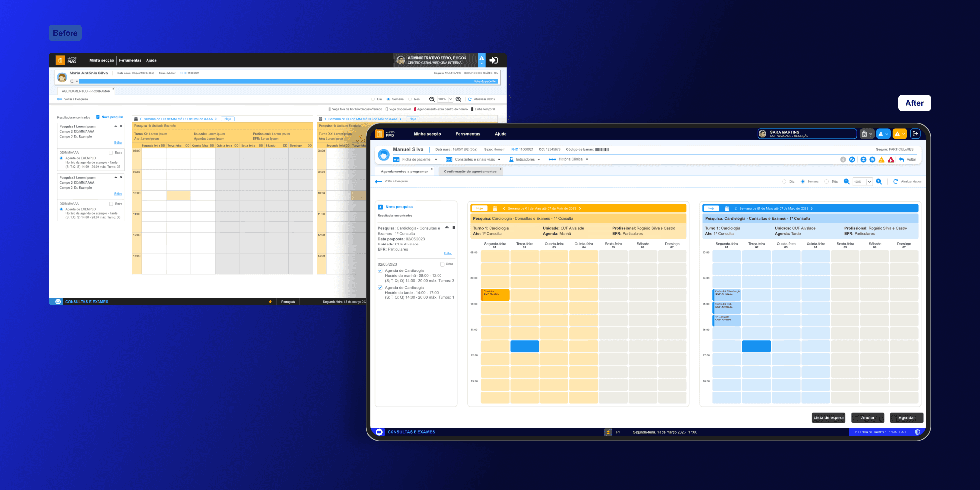Screen dimensions: 980x490
Task: Click the privacy shield icon in After footer
Action: [x=917, y=432]
